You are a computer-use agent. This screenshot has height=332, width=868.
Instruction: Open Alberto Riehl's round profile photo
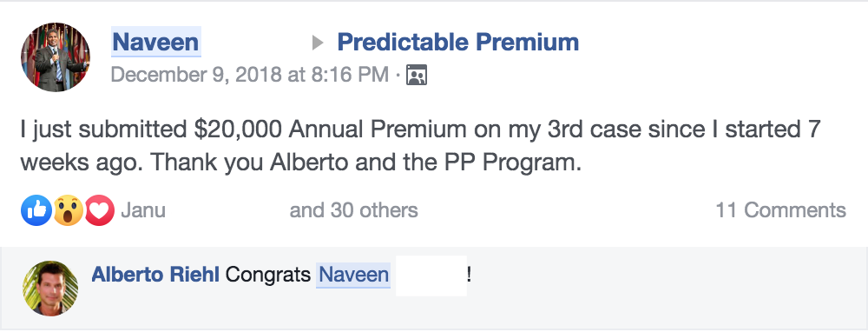pos(50,289)
